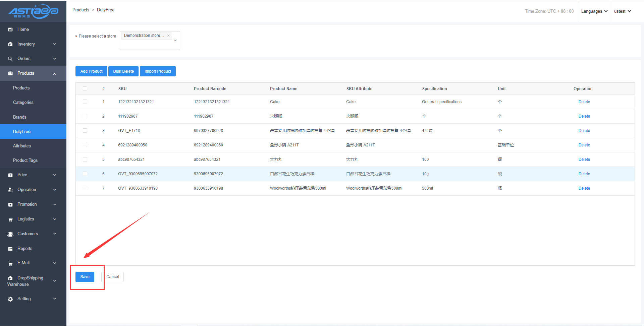644x326 pixels.
Task: Click the Customers people icon
Action: pos(10,234)
